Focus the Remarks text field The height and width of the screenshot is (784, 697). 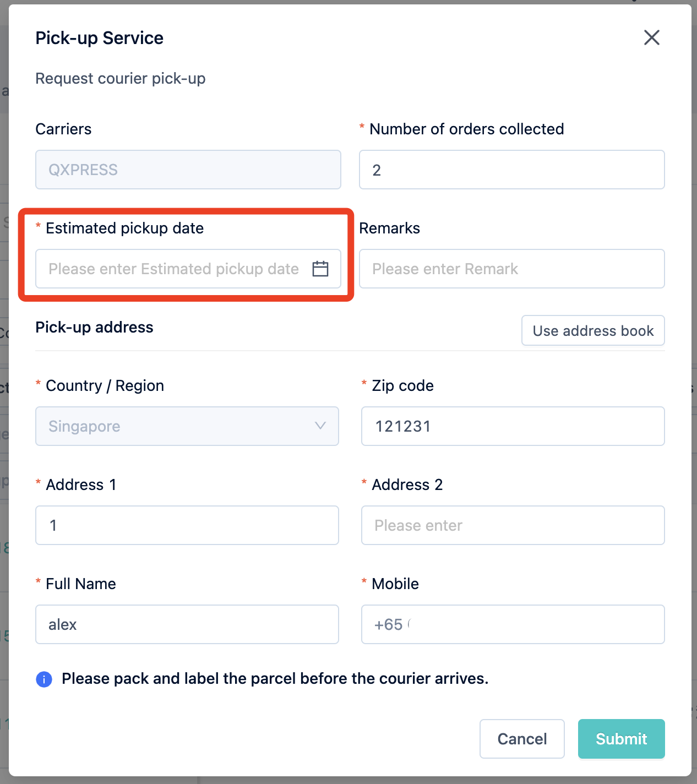coord(512,269)
